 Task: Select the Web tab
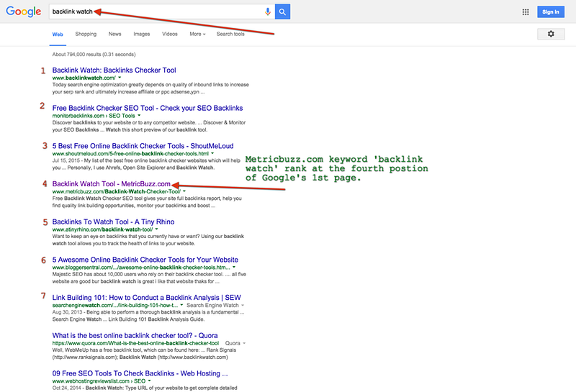[58, 34]
